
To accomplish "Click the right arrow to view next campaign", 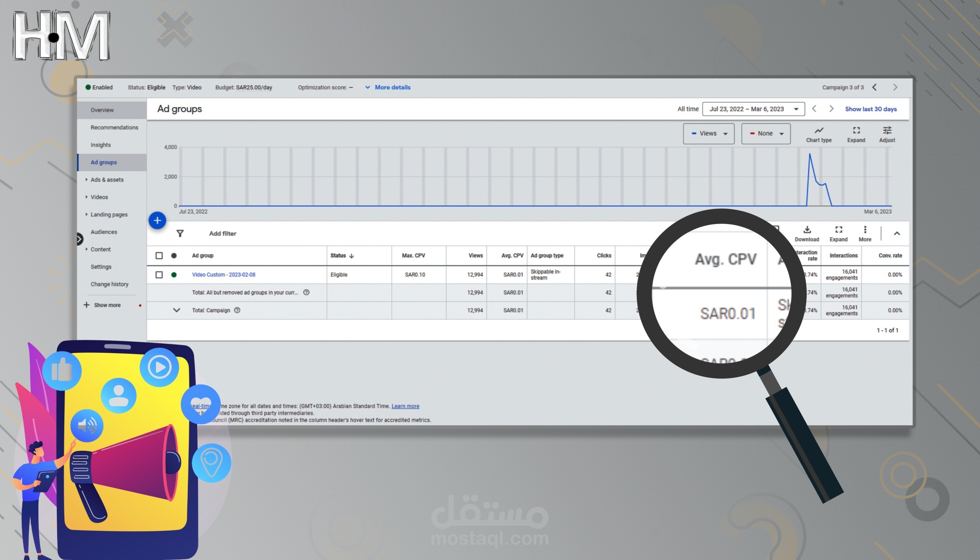I will (x=895, y=87).
